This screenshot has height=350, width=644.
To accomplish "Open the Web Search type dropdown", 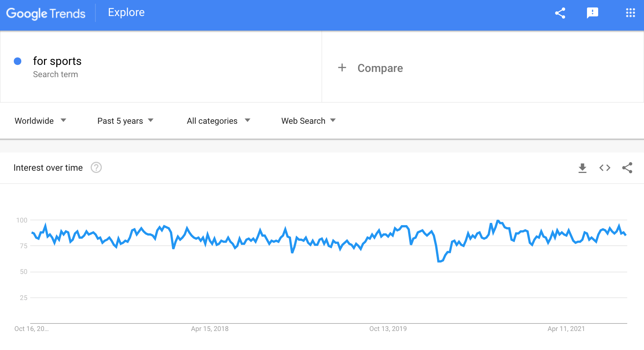I will 309,121.
